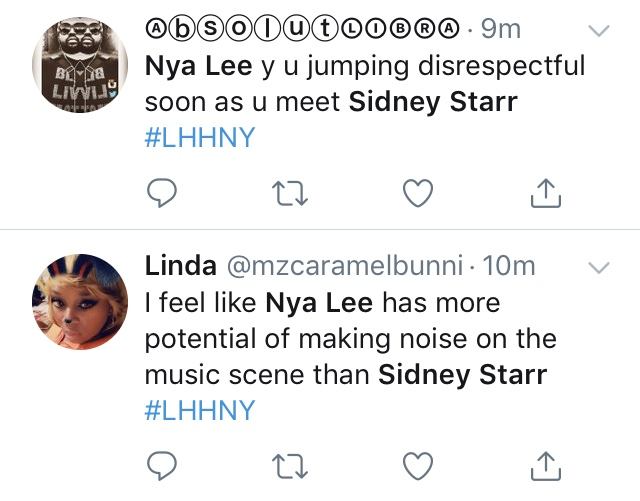Open the tweet text about potential of making noise
The height and width of the screenshot is (501, 640).
[x=351, y=339]
